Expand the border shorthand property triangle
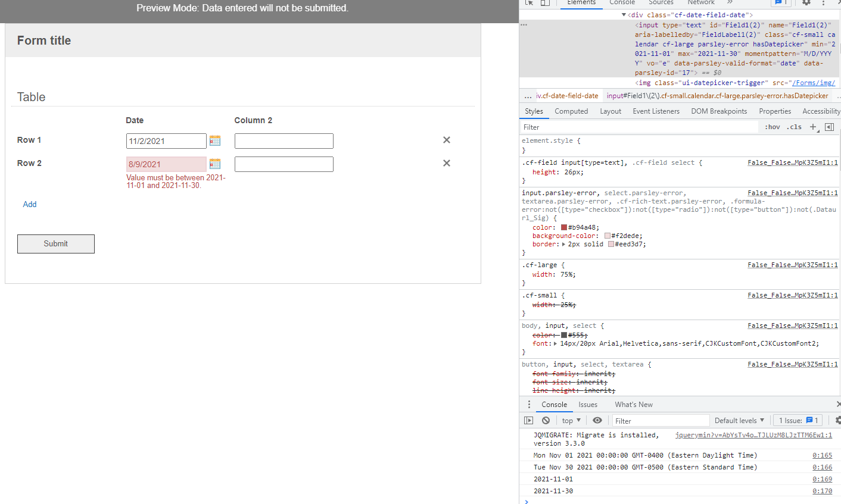The image size is (841, 504). click(564, 244)
